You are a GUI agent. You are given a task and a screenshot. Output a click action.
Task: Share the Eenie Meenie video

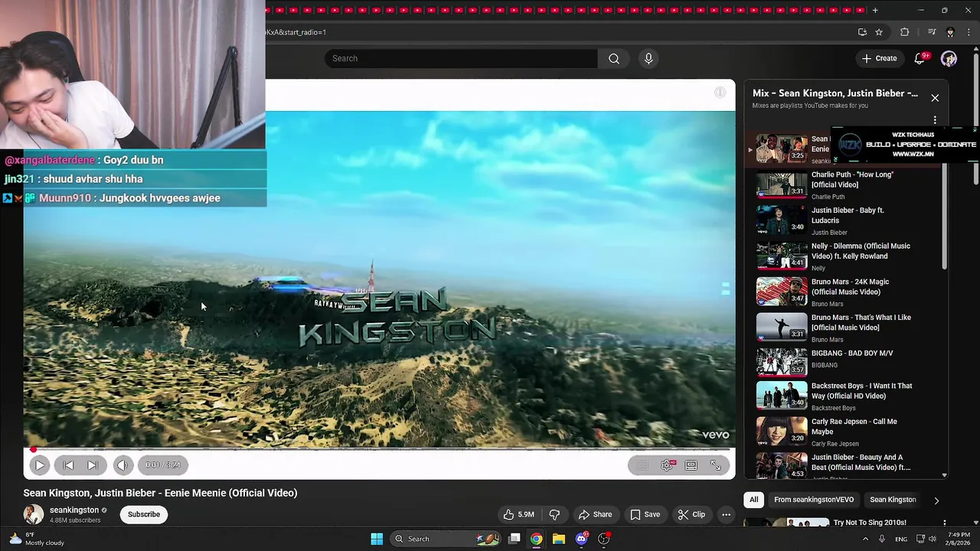click(595, 514)
